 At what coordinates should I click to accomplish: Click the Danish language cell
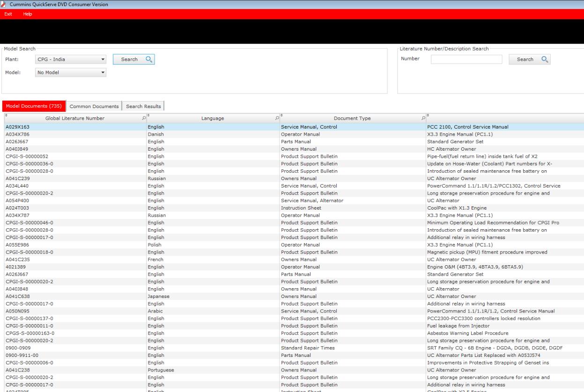point(155,134)
